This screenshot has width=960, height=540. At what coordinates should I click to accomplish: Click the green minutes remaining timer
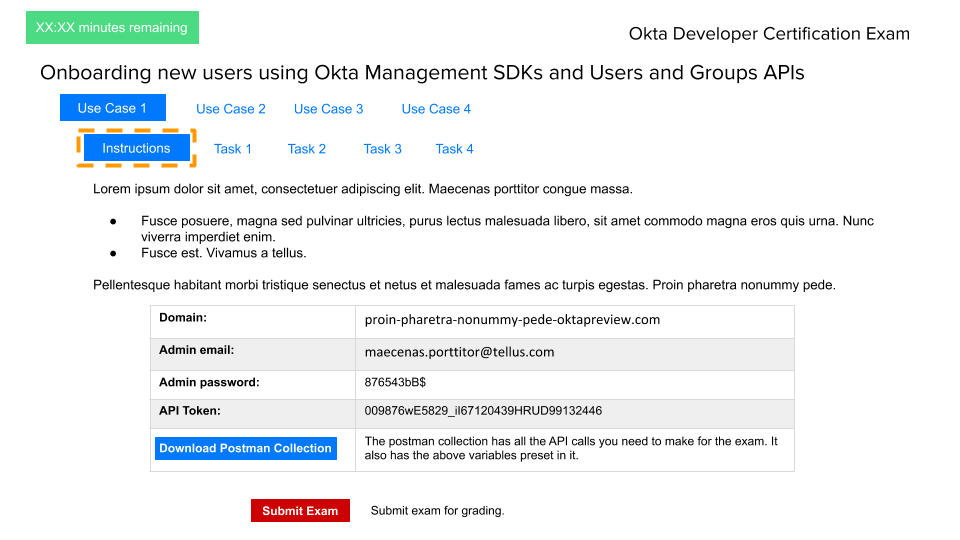[112, 28]
